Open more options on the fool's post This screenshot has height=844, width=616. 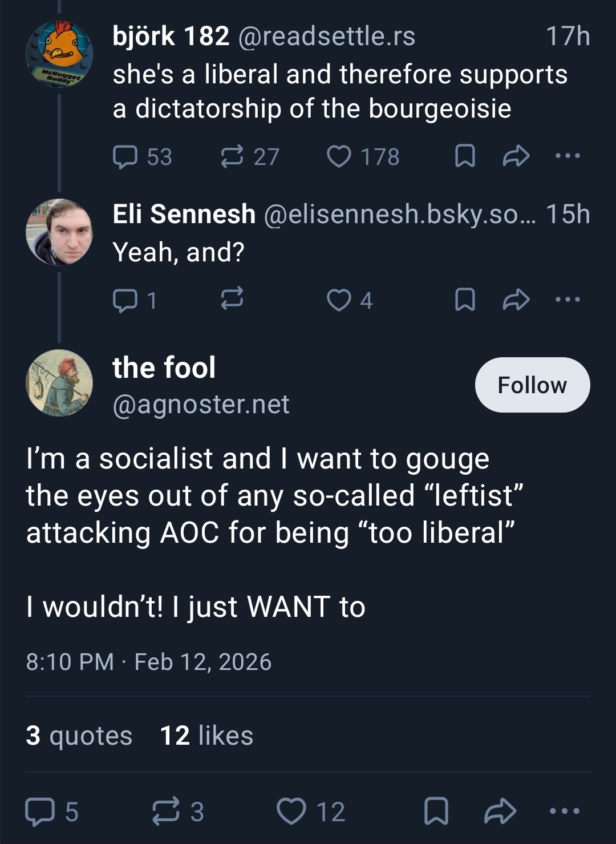coord(565,811)
